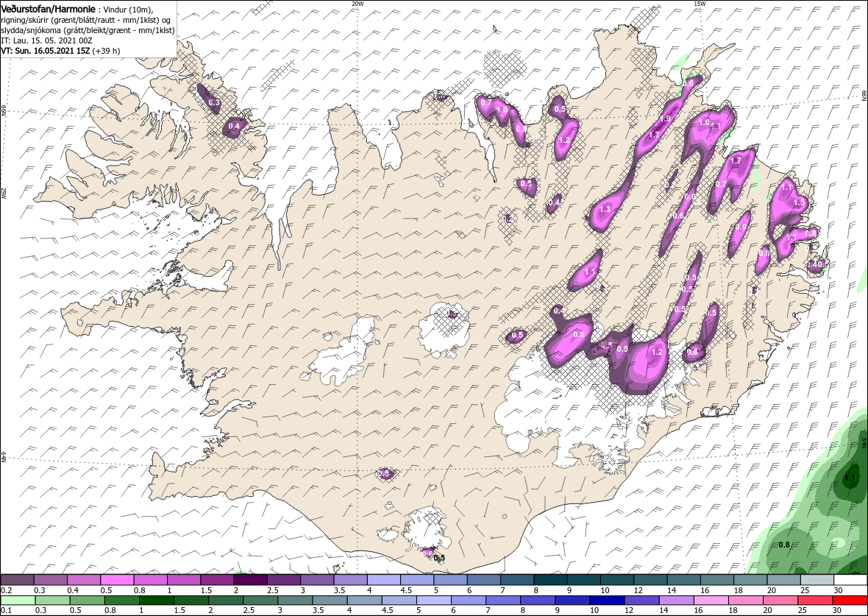Viewport: 868px width, 616px height.
Task: Click the "20W" longitude label
Action: tap(358, 4)
